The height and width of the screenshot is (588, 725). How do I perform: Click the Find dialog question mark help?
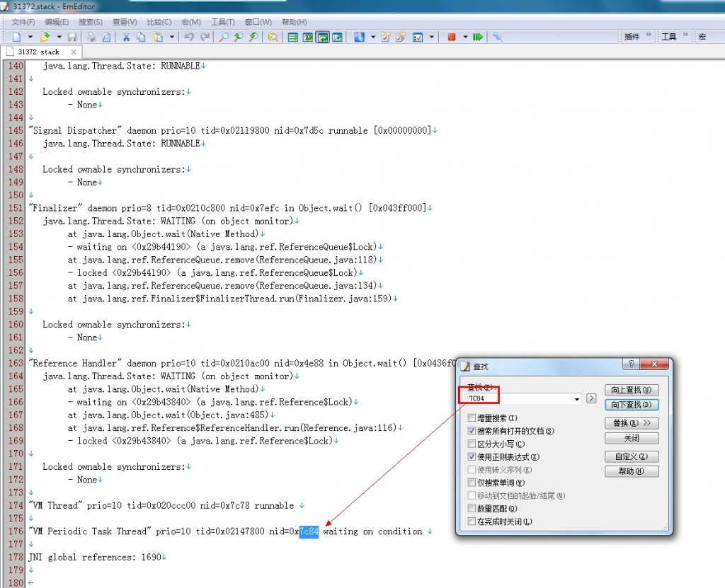pos(631,364)
